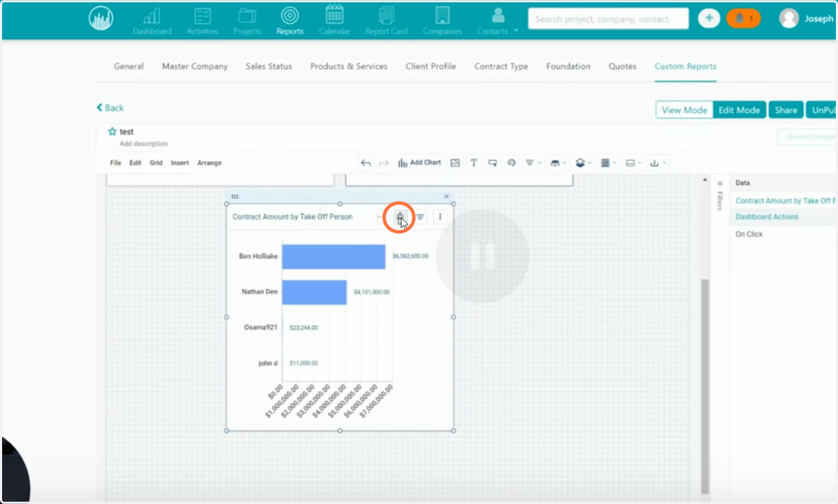Click the UnPublish button

[822, 110]
